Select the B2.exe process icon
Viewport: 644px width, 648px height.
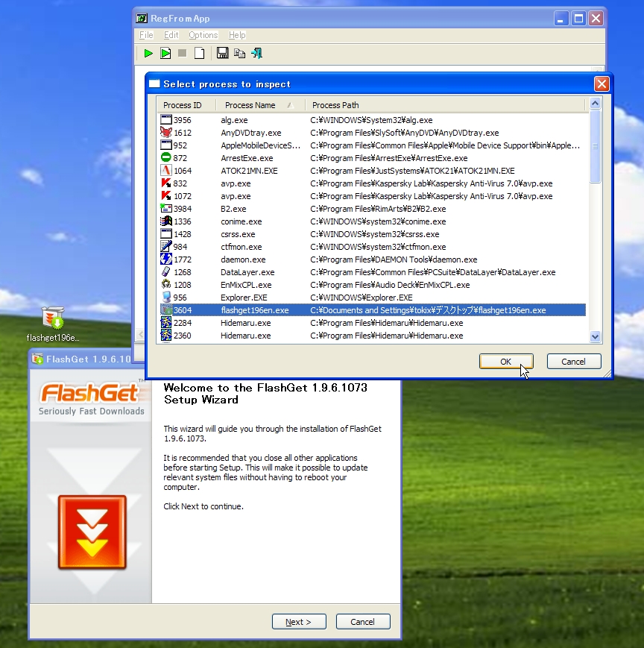pos(166,209)
